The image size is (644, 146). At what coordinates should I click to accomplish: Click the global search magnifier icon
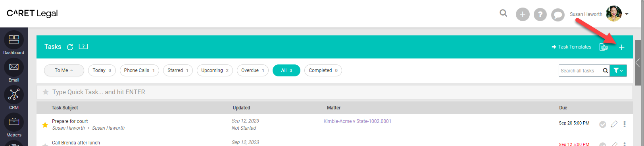click(x=504, y=13)
